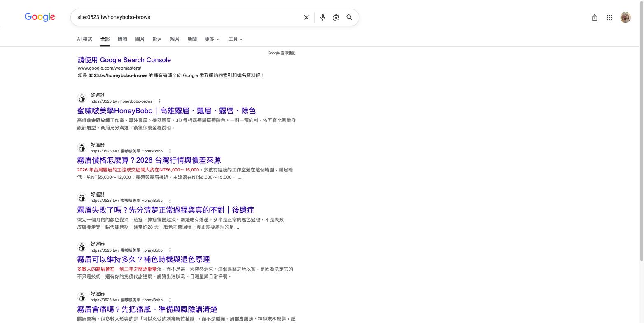Screen dimensions: 644x323
Task: Click site favicon of 高雄霧眉 result
Action: (x=82, y=98)
